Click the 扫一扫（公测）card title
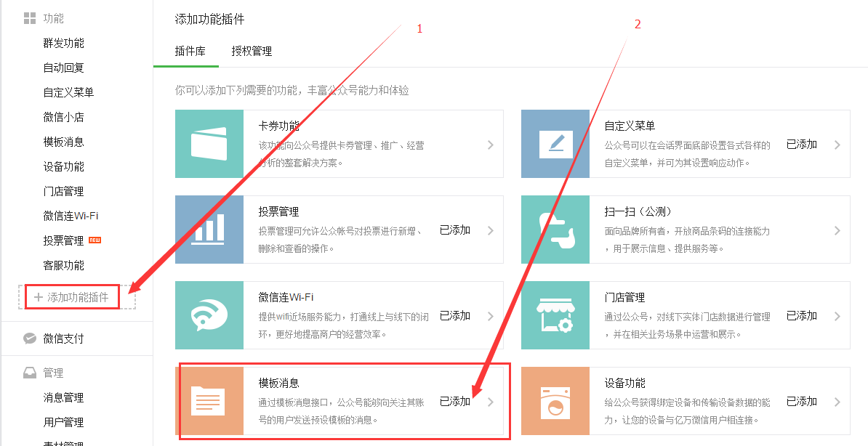The image size is (868, 446). [x=638, y=212]
